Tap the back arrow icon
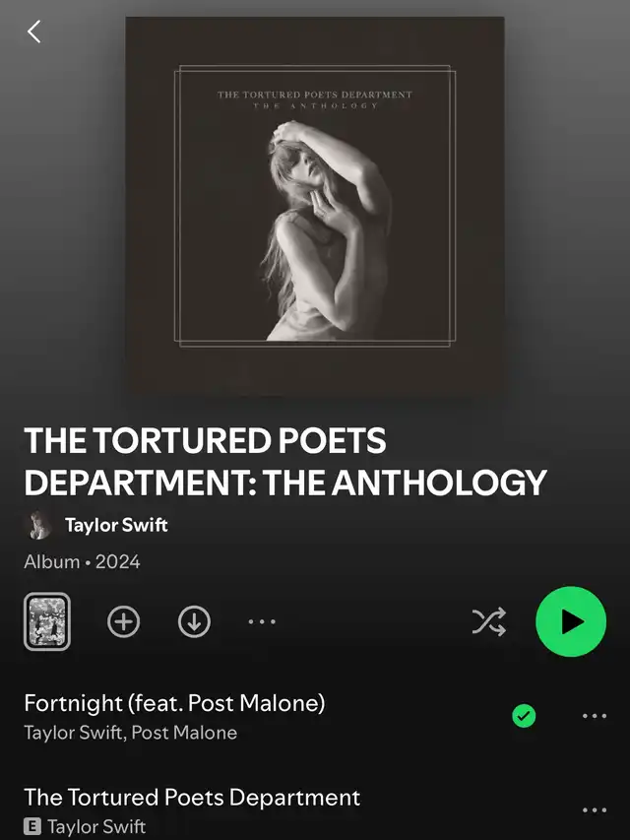630x840 pixels. tap(33, 32)
